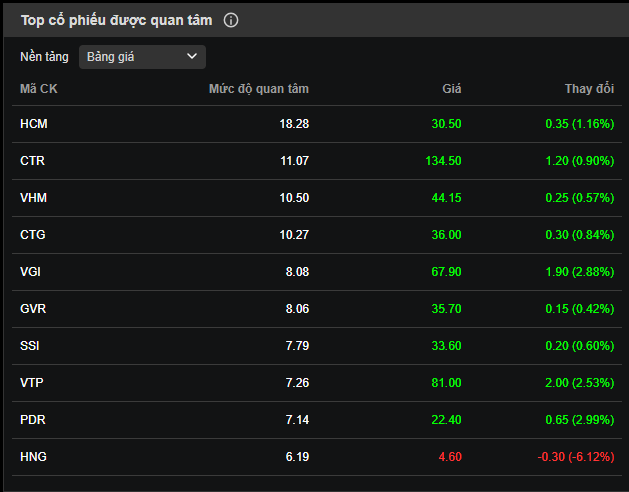Screen dimensions: 629x492
Task: Click the dropdown chevron arrow in Bảng giá
Action: 192,57
